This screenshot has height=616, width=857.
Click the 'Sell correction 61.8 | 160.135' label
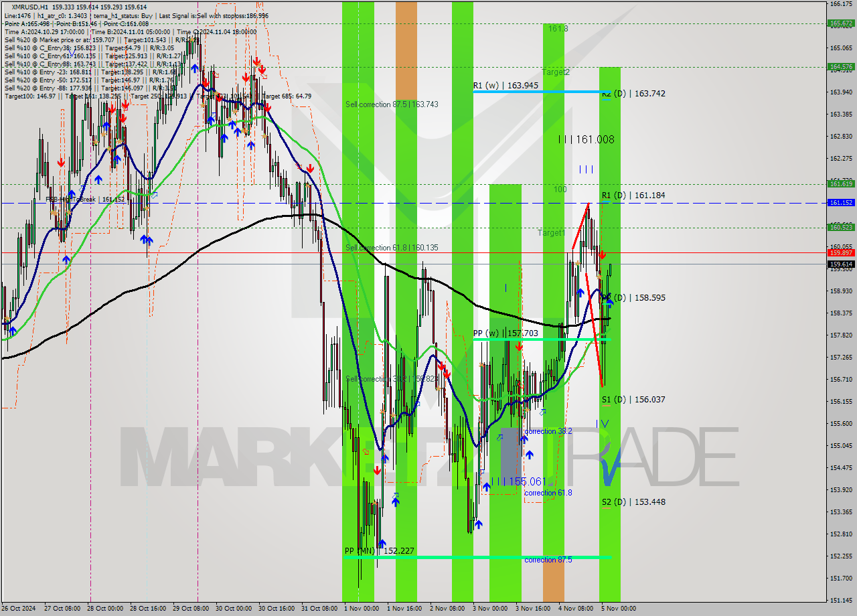[392, 248]
